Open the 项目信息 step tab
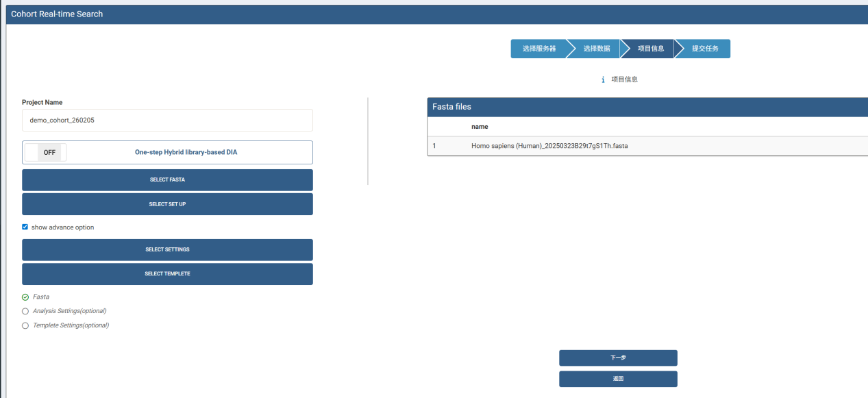 click(x=650, y=49)
